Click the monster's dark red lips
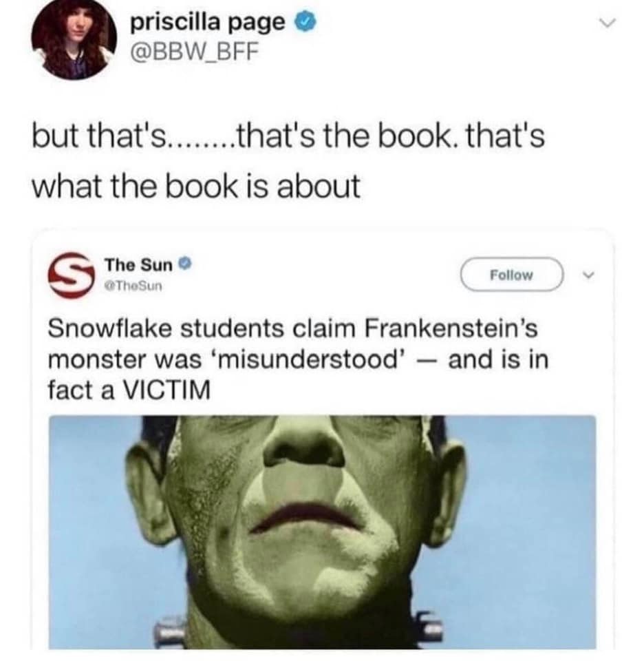Viewport: 644px width, 661px height. coord(307,516)
